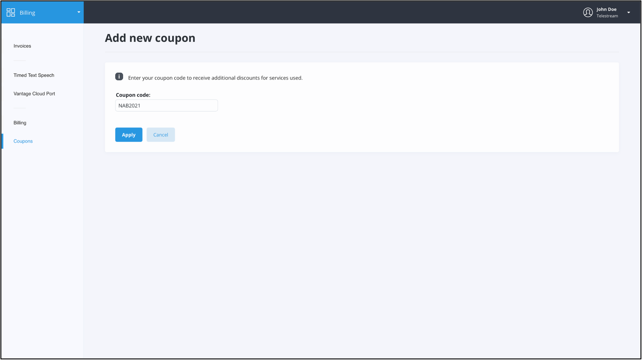Select Billing in the sidebar
Viewport: 644px width, 362px height.
coord(20,123)
